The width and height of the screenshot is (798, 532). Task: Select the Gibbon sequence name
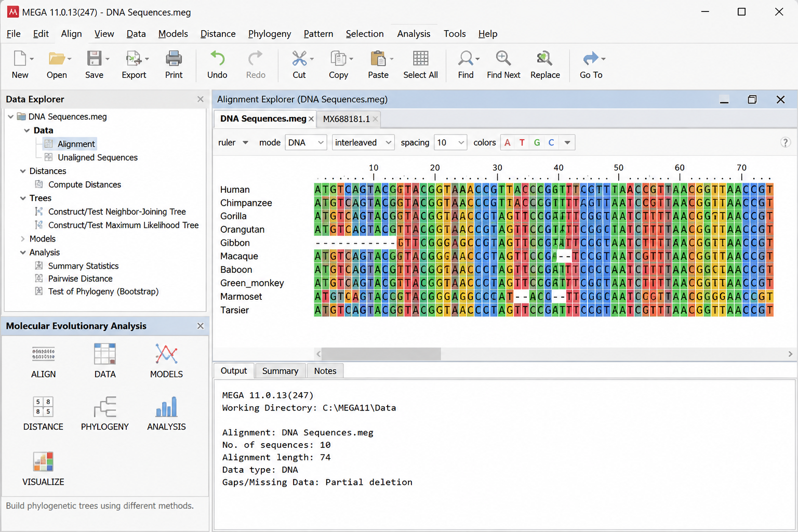coord(235,243)
